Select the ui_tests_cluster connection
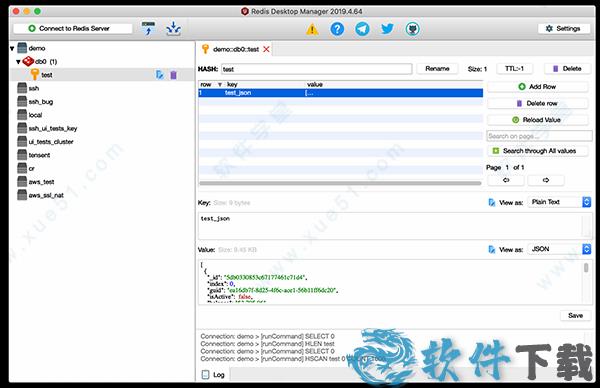Screen dimensions: 600x388 (51, 142)
